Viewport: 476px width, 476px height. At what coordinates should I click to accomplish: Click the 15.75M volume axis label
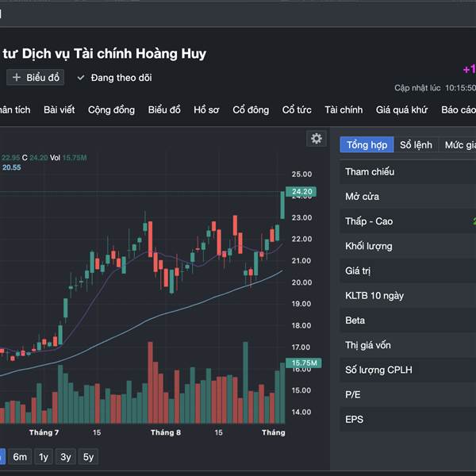coord(304,363)
